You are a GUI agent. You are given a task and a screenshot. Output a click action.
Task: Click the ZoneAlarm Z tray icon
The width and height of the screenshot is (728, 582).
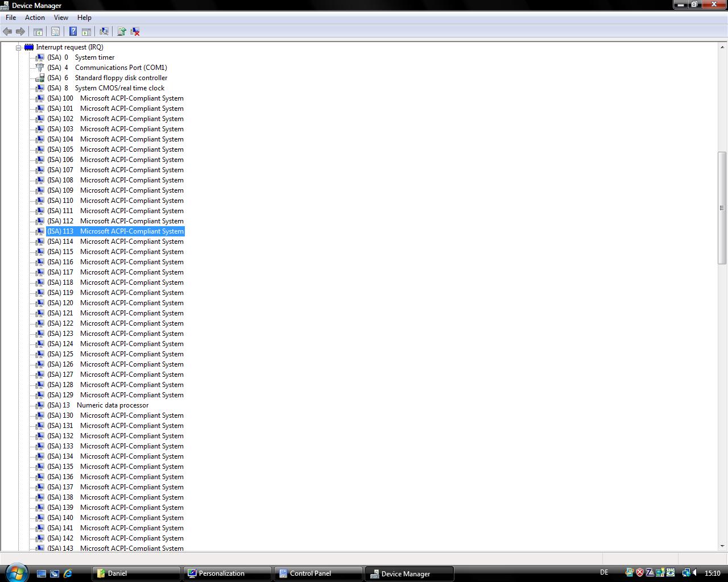[650, 573]
